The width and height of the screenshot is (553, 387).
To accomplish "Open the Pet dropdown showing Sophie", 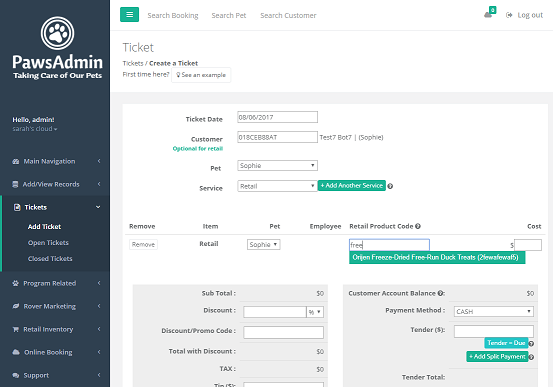I will (x=277, y=165).
